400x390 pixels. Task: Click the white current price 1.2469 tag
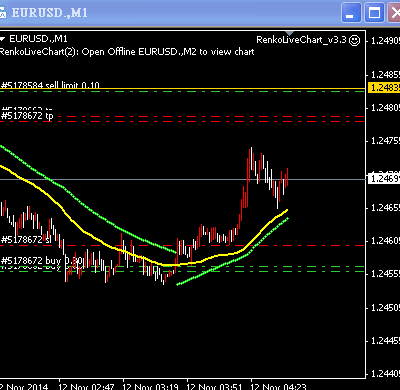pos(384,179)
